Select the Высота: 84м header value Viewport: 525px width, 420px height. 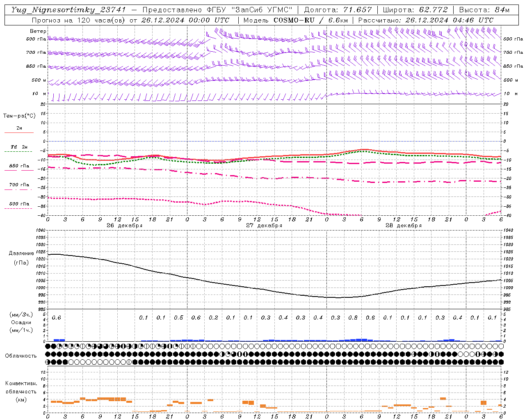click(484, 10)
